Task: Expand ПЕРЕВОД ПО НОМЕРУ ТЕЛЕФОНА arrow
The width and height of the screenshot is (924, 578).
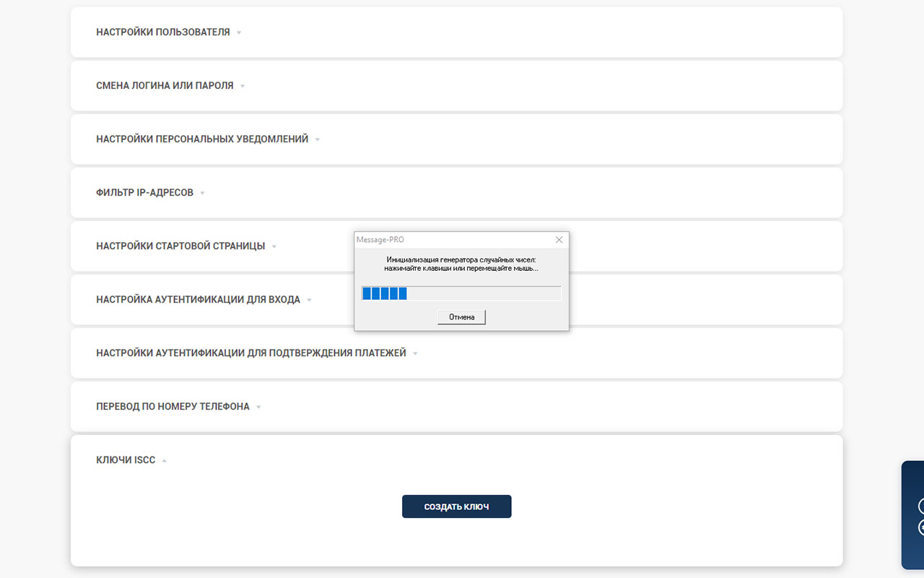Action: (x=258, y=407)
